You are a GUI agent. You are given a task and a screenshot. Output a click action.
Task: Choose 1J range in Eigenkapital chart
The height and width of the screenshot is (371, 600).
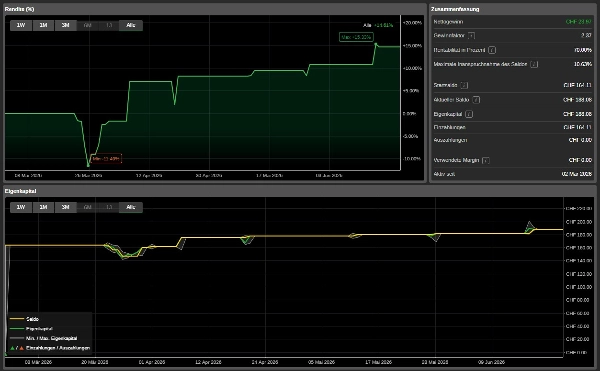coord(109,207)
